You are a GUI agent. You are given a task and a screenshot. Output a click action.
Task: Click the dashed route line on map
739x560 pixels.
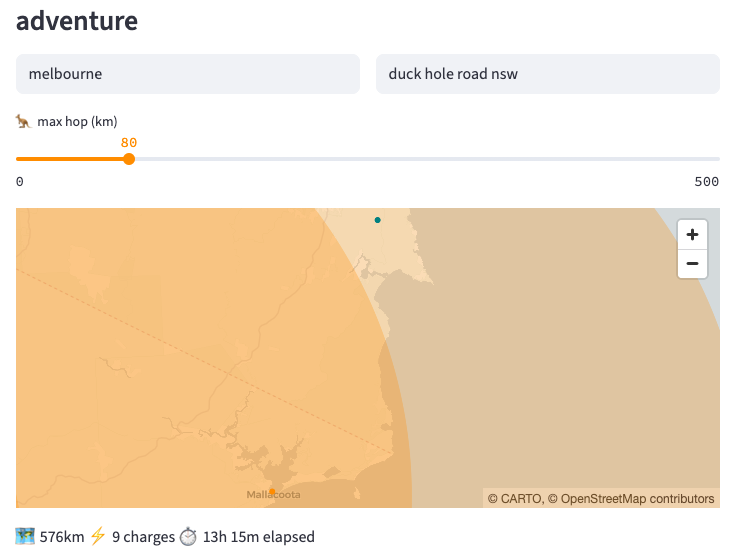(203, 361)
